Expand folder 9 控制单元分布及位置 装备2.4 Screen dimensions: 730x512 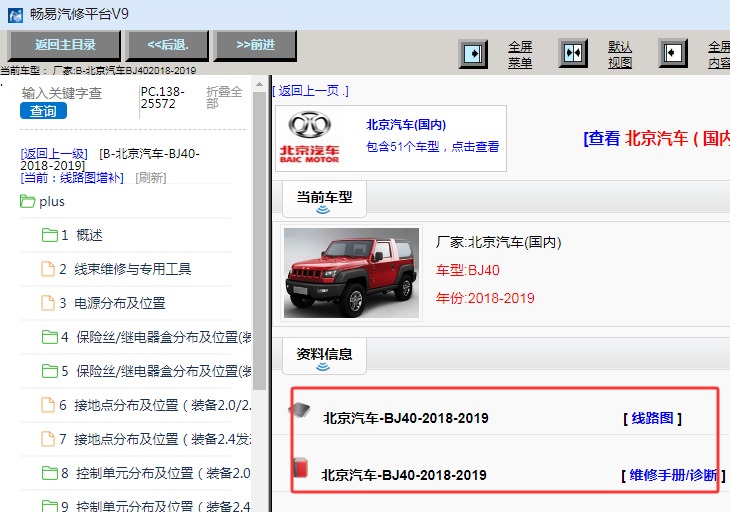(146, 506)
